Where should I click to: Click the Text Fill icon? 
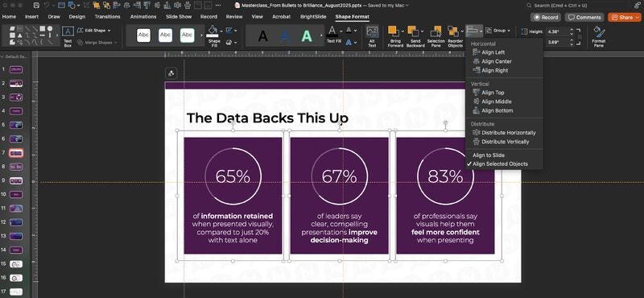(332, 31)
